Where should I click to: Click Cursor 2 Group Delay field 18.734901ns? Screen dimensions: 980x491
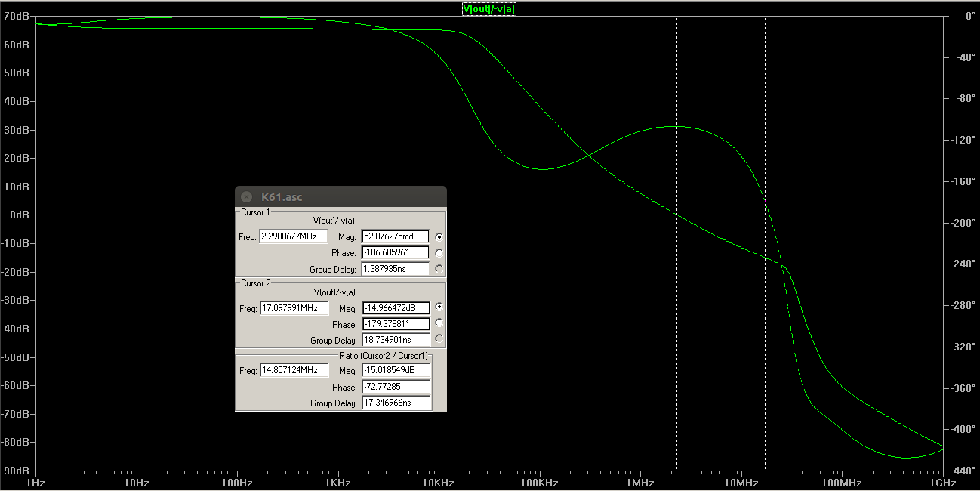pos(396,341)
